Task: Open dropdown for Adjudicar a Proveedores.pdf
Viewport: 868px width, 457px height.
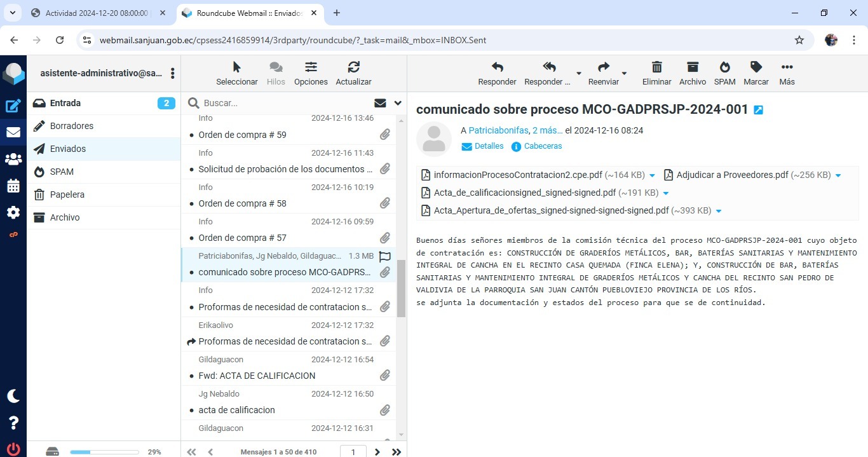Action: click(838, 175)
